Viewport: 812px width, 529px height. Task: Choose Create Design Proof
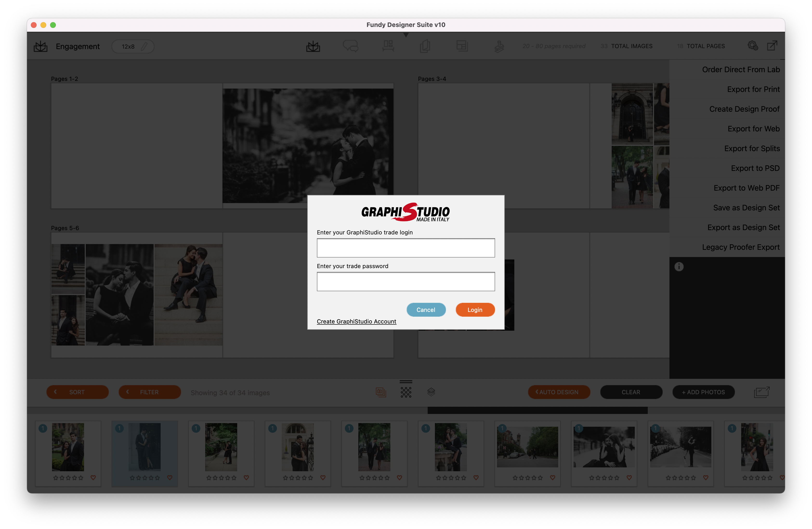click(x=727, y=109)
